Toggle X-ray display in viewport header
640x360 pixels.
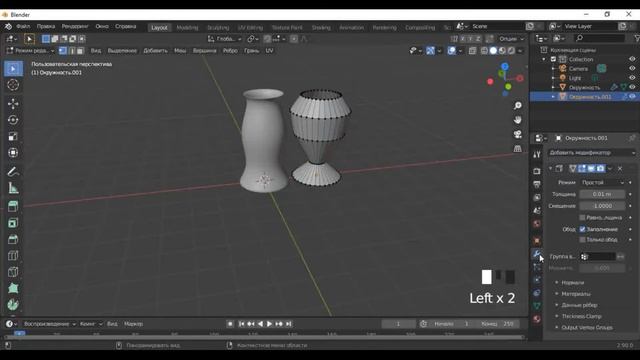pos(472,51)
